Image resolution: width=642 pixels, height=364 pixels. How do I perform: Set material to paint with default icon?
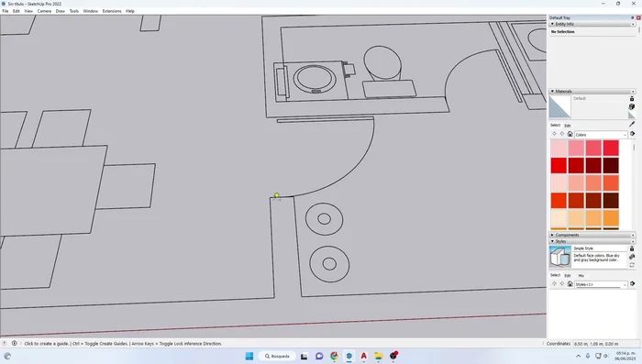632,115
